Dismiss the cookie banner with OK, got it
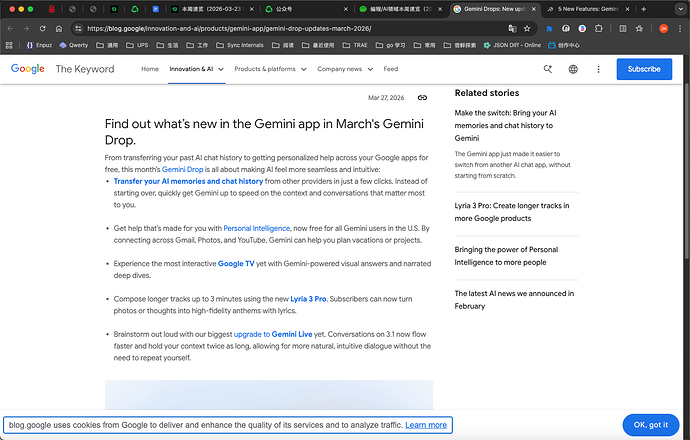Screen dimensions: 690x440 coord(650,424)
